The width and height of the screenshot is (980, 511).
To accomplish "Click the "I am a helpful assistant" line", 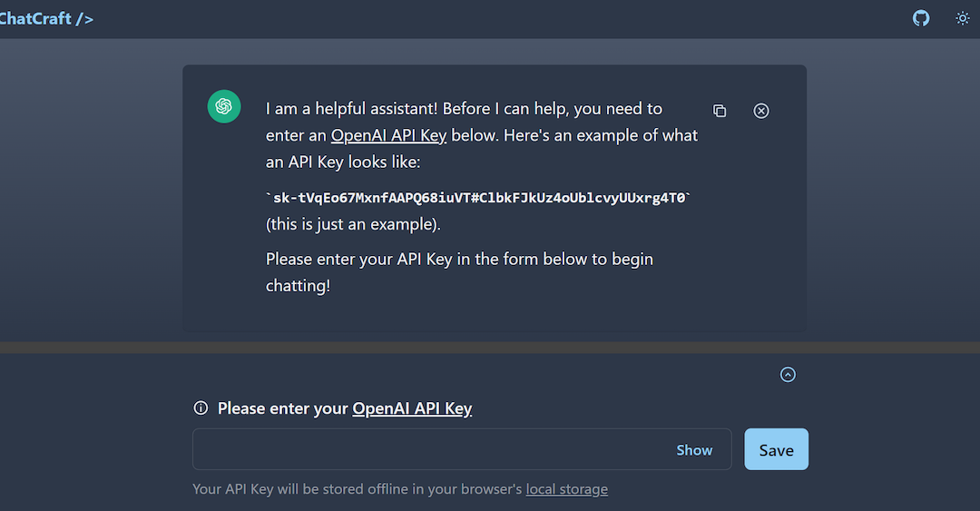I will tap(464, 109).
